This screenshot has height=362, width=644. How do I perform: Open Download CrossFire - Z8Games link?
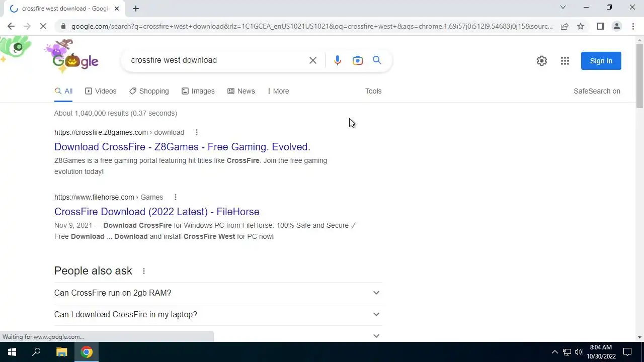click(x=182, y=147)
